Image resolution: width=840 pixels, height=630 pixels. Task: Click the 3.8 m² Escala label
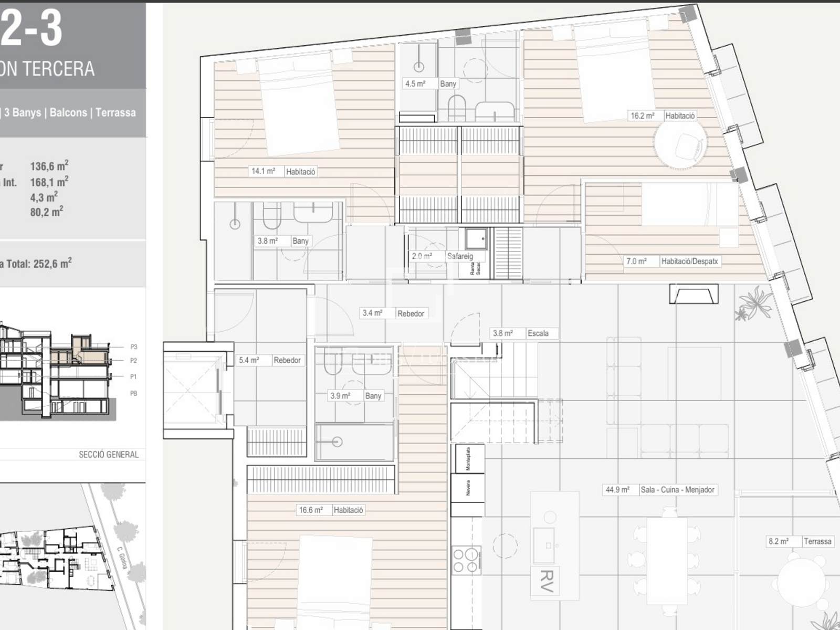(524, 333)
